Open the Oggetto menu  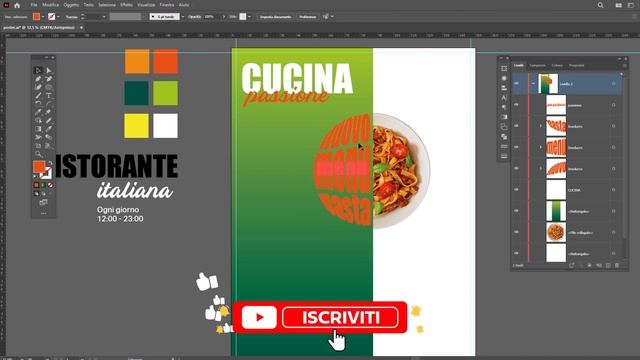pos(71,5)
